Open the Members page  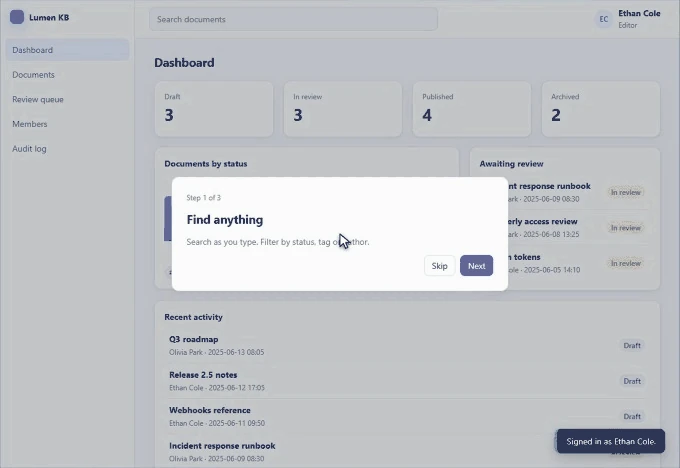(67, 124)
